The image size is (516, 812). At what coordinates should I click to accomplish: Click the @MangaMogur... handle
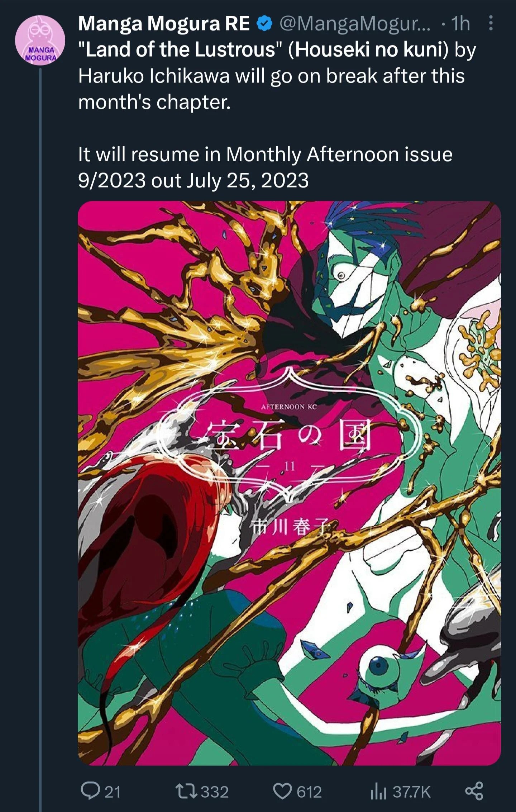pos(354,24)
